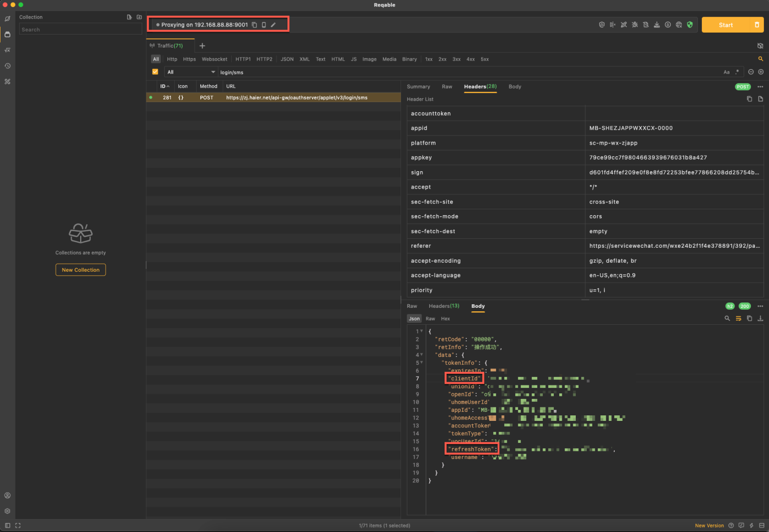Click the crossed-out document rewrite icon in the toolbar

pyautogui.click(x=646, y=25)
